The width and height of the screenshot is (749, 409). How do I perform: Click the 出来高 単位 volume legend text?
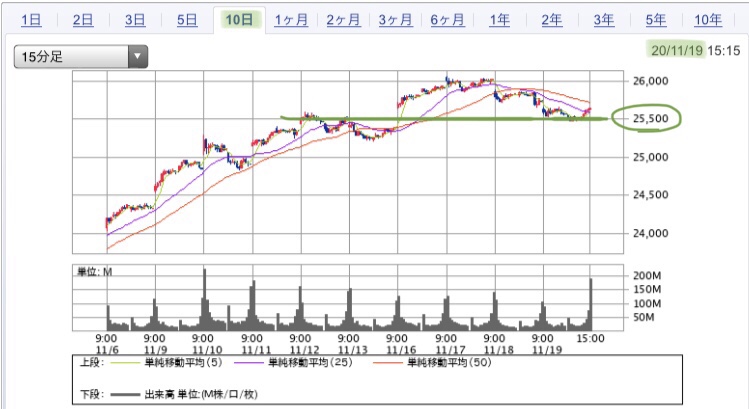[x=201, y=394]
